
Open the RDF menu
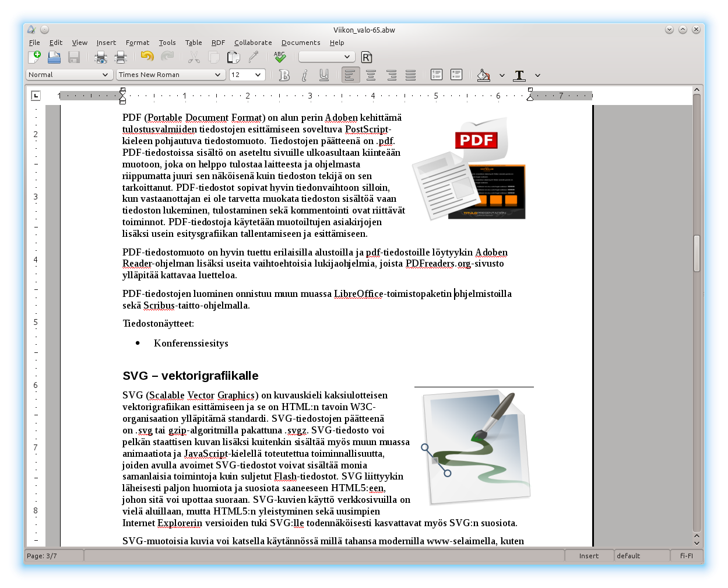218,43
